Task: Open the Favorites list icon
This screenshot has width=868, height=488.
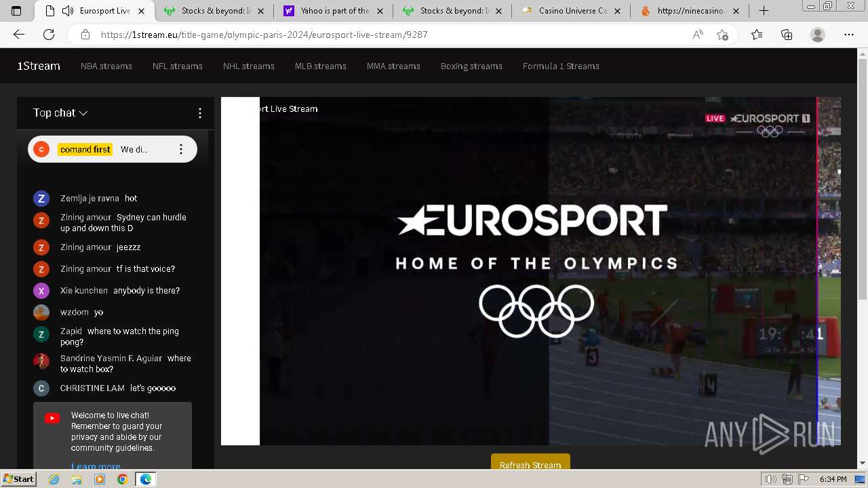Action: point(757,35)
